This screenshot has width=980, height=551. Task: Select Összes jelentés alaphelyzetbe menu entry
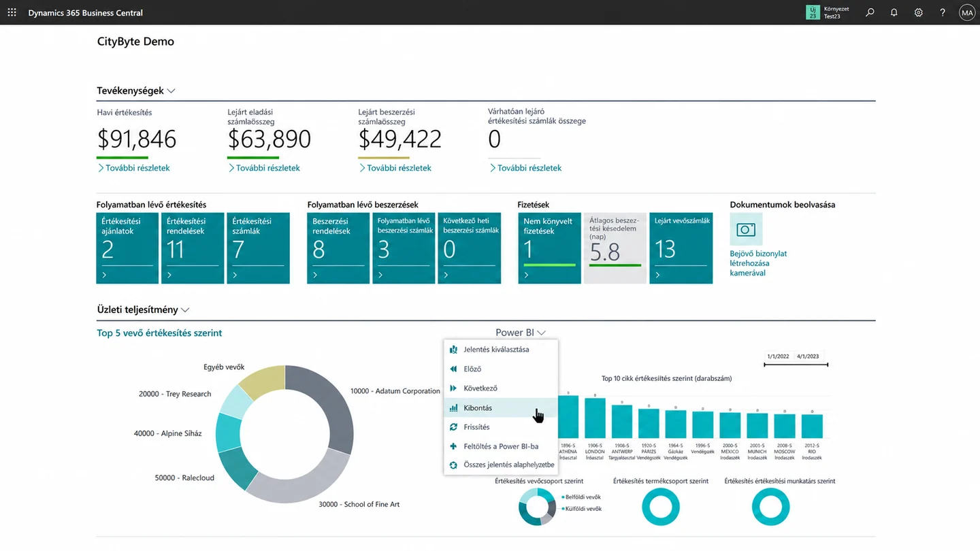(x=501, y=465)
